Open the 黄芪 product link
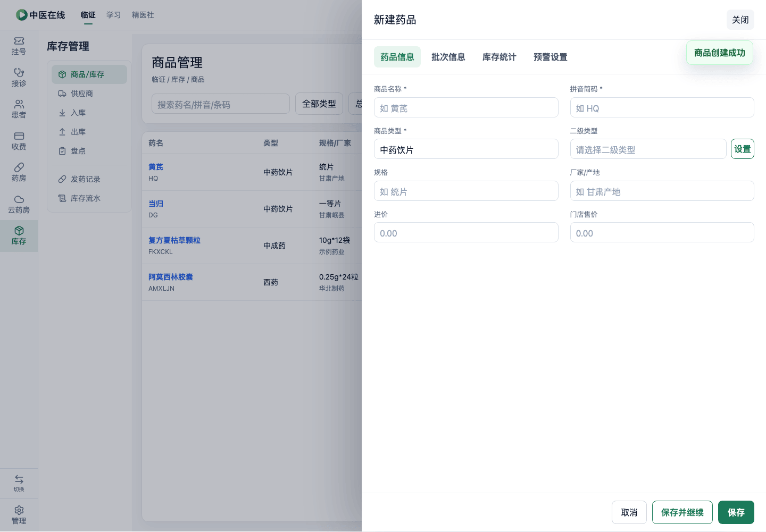Image resolution: width=766 pixels, height=532 pixels. click(156, 167)
